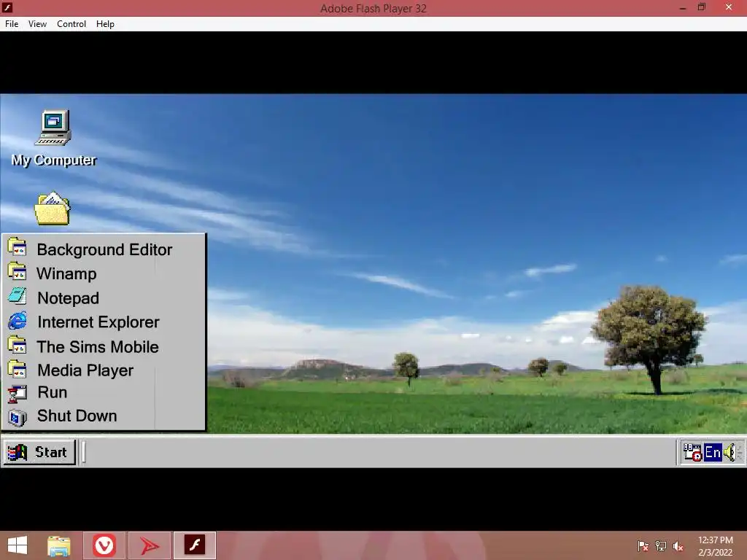Image resolution: width=747 pixels, height=560 pixels.
Task: Click the red arrow app on taskbar
Action: coord(150,545)
